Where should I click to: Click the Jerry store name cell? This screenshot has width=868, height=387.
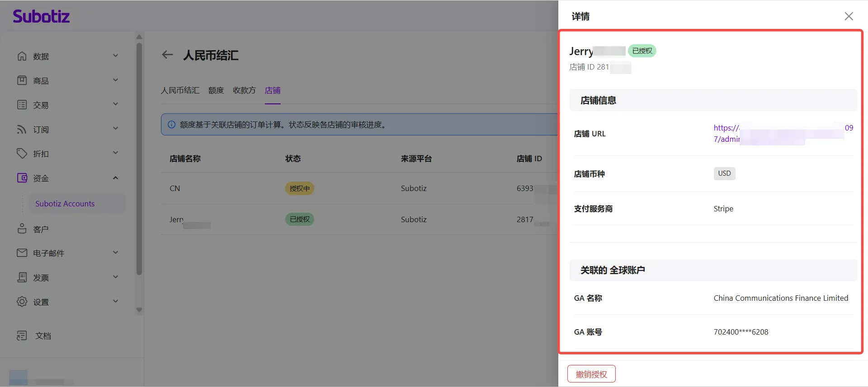point(190,220)
